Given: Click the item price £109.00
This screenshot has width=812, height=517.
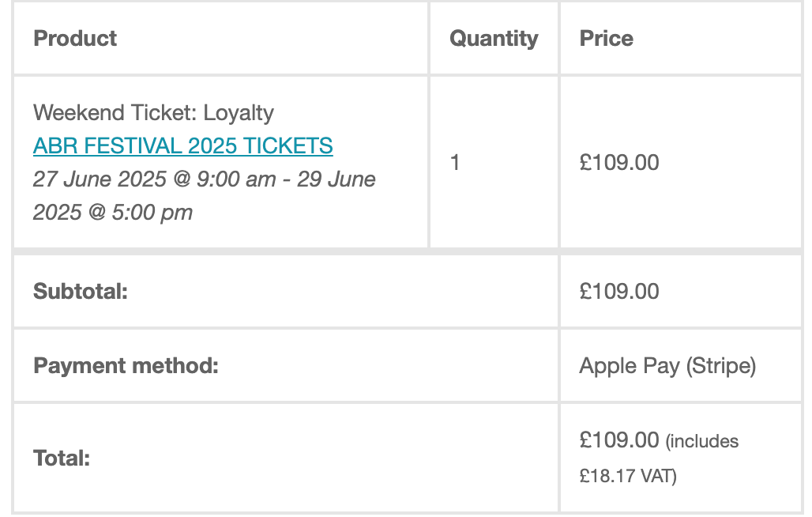Looking at the screenshot, I should (x=619, y=163).
